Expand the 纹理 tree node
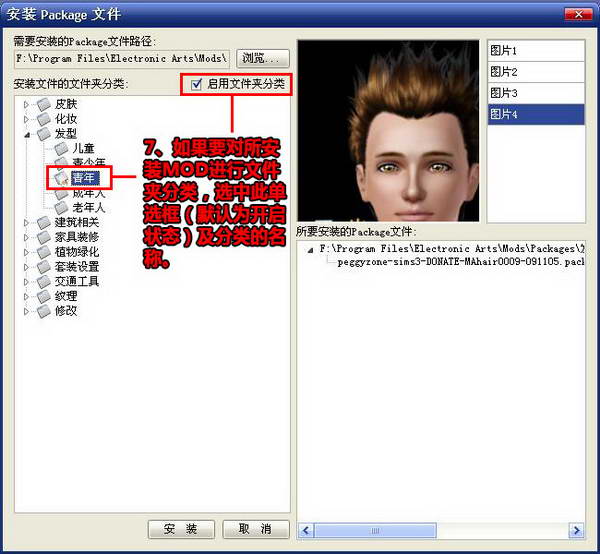Screen dimensions: 600x554 [x=27, y=296]
